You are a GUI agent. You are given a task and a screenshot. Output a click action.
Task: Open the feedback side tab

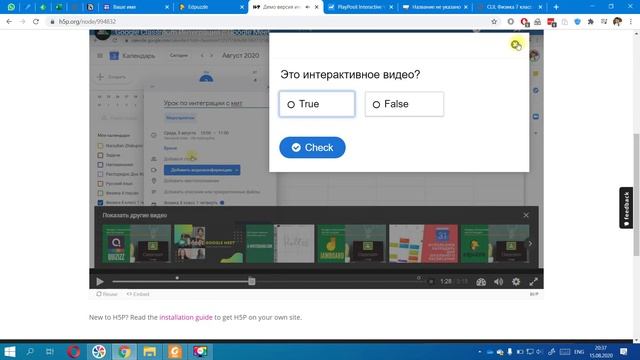coord(626,207)
